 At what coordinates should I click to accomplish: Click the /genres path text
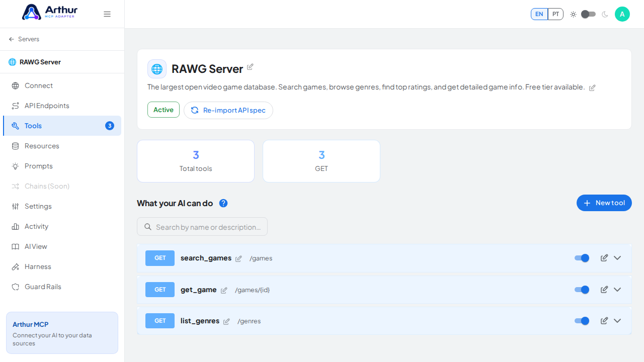click(x=249, y=321)
